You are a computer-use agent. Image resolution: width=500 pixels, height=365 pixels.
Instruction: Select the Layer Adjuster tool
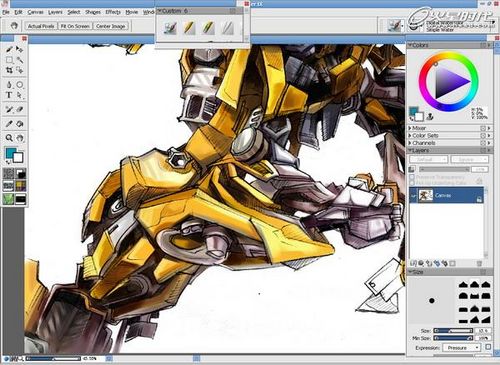pyautogui.click(x=20, y=49)
